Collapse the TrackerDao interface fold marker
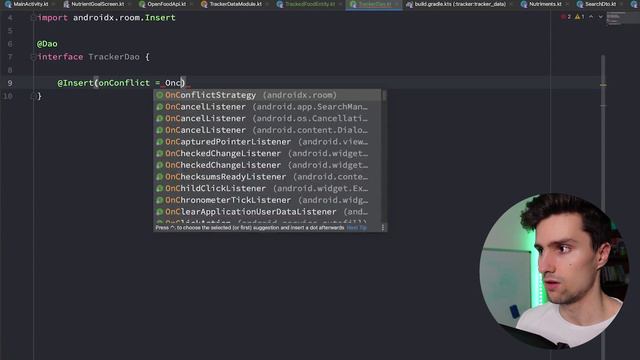This screenshot has width=640, height=360. coord(33,57)
